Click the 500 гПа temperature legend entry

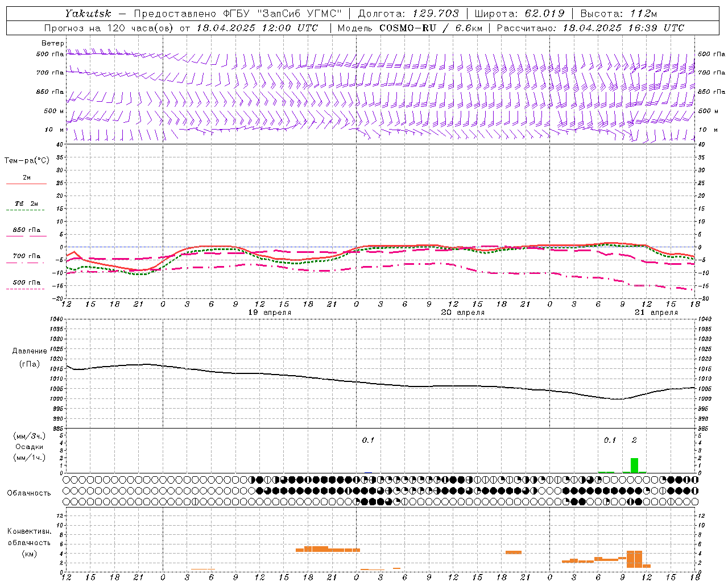[26, 282]
